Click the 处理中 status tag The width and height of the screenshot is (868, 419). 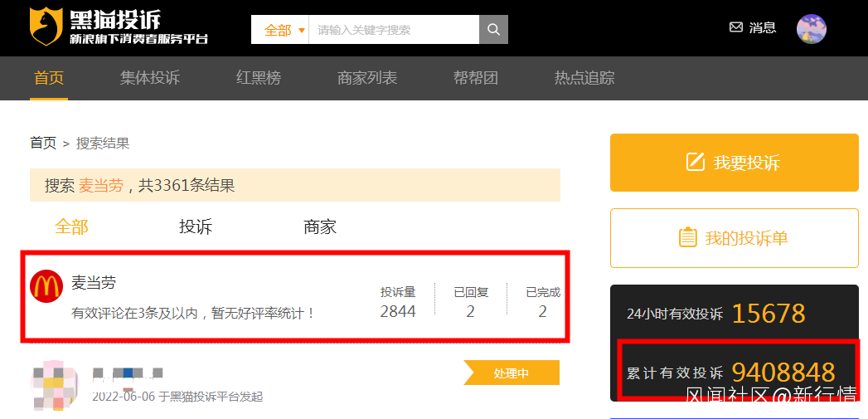512,373
